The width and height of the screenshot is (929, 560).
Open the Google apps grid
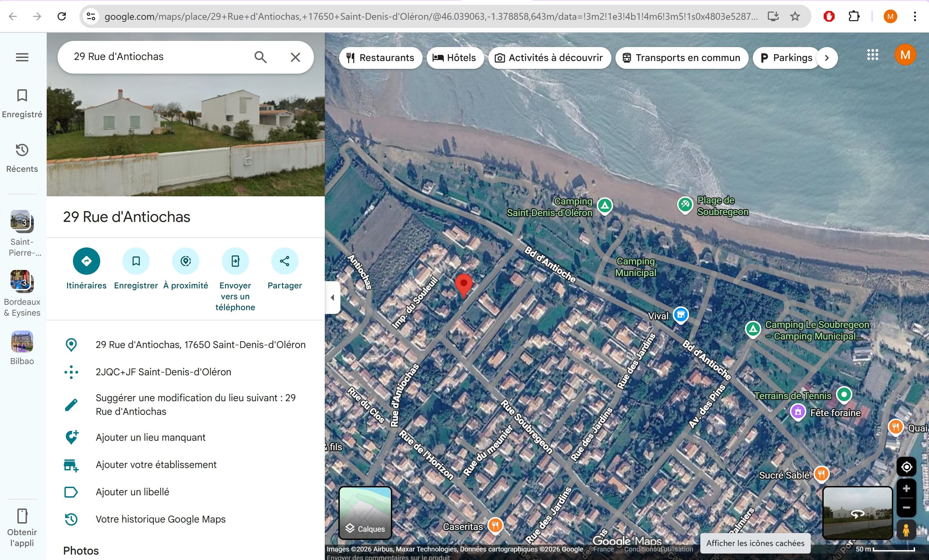point(872,55)
